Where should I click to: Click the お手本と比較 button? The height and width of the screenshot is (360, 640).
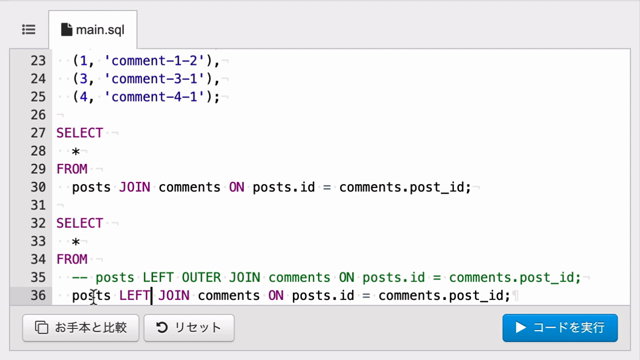coord(81,328)
